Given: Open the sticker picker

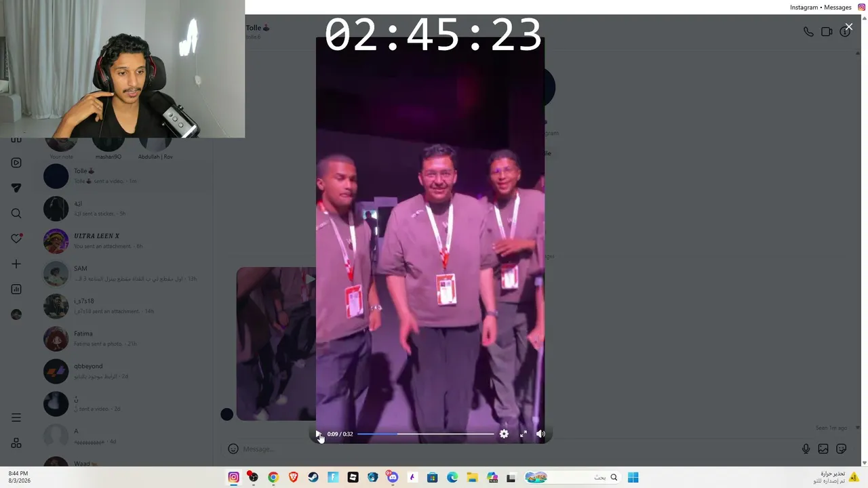Looking at the screenshot, I should click(x=842, y=449).
